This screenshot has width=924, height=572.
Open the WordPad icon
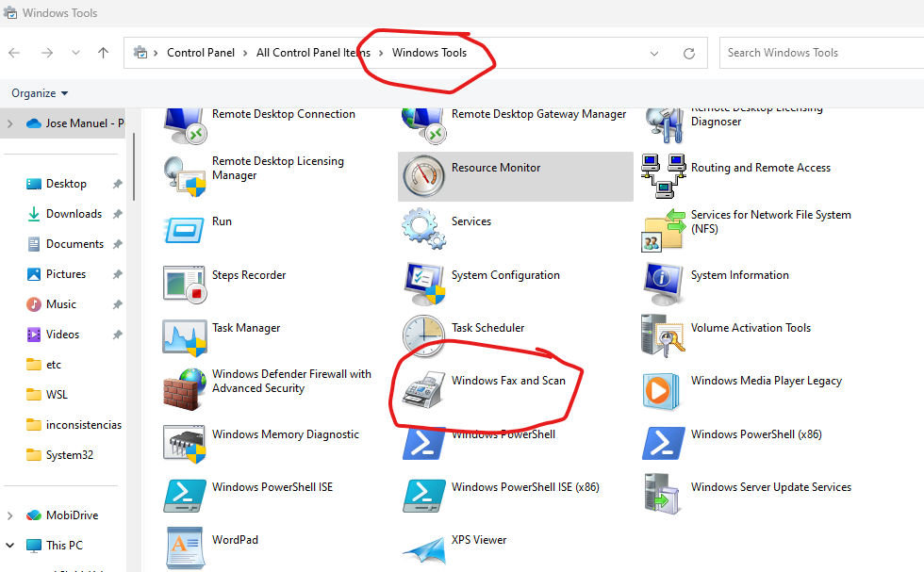point(185,547)
